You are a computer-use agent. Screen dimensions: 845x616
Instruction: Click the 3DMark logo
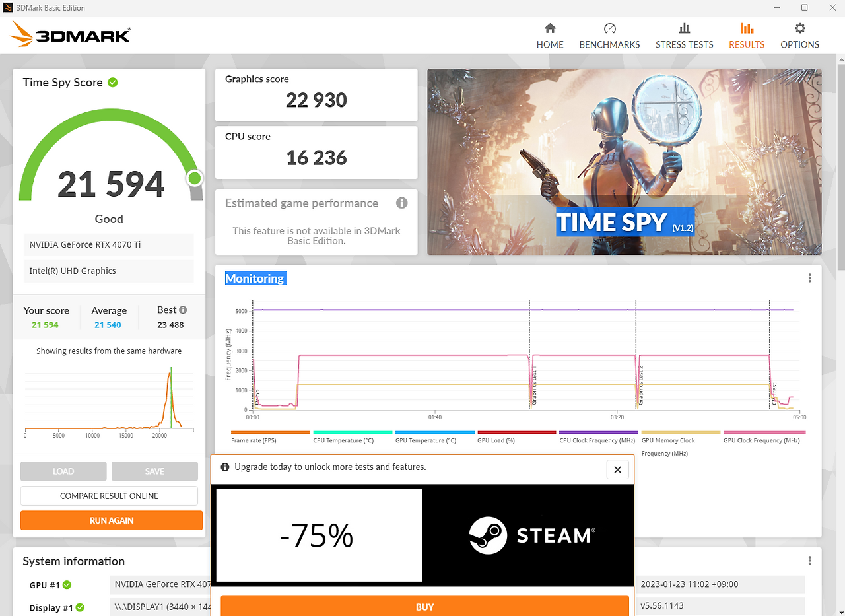pyautogui.click(x=71, y=34)
